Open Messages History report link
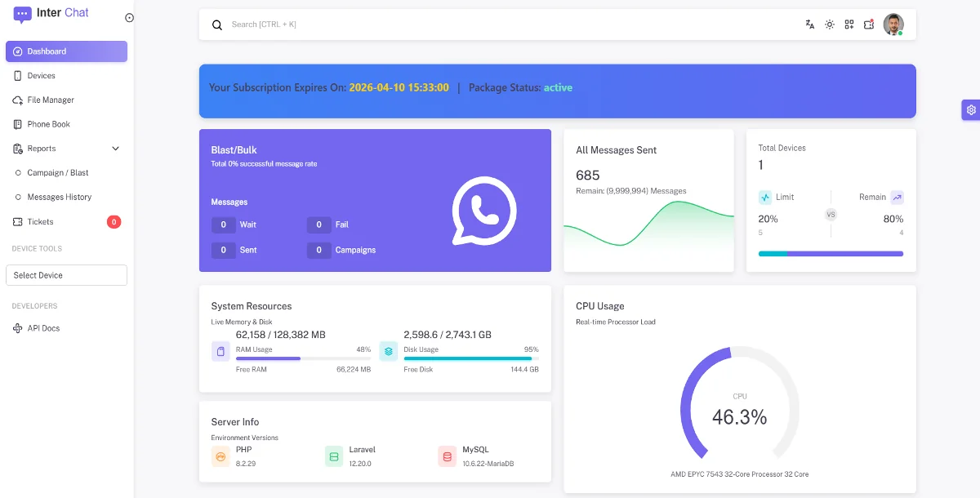This screenshot has height=498, width=980. (x=59, y=197)
